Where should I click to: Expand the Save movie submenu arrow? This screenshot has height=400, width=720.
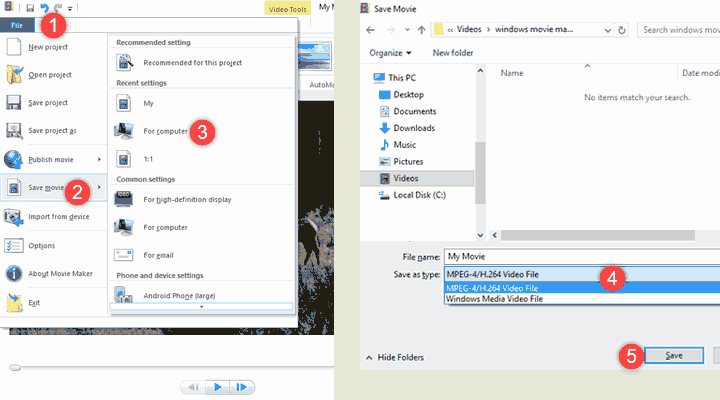(x=99, y=187)
